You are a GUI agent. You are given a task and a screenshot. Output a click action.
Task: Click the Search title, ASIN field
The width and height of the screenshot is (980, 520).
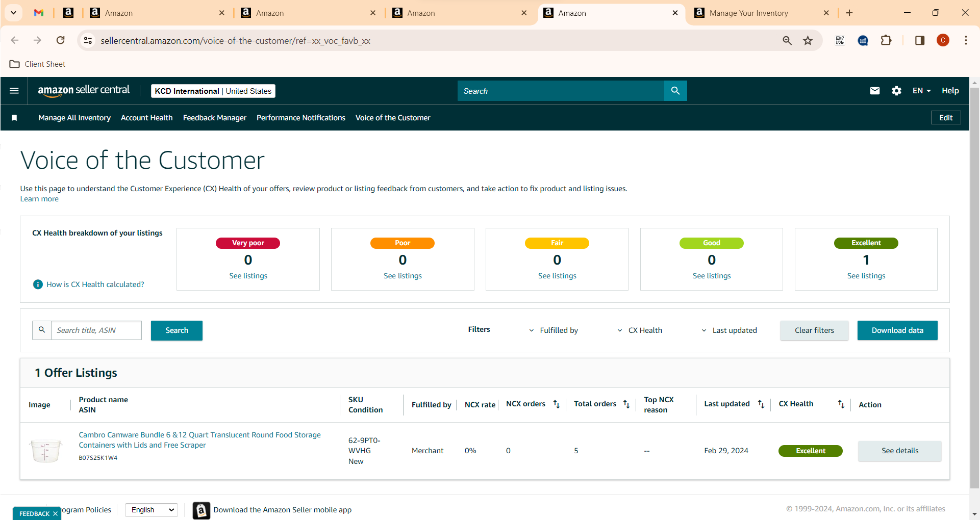pos(96,330)
